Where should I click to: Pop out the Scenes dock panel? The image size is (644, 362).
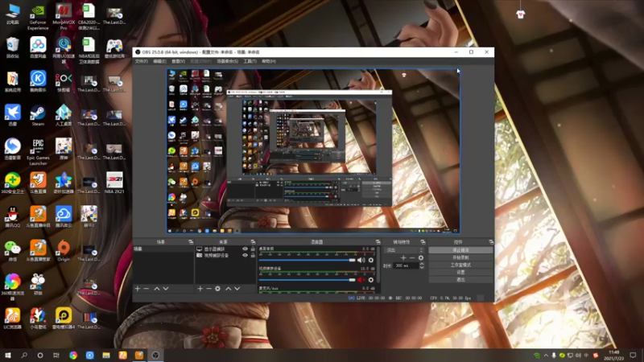pyautogui.click(x=191, y=242)
